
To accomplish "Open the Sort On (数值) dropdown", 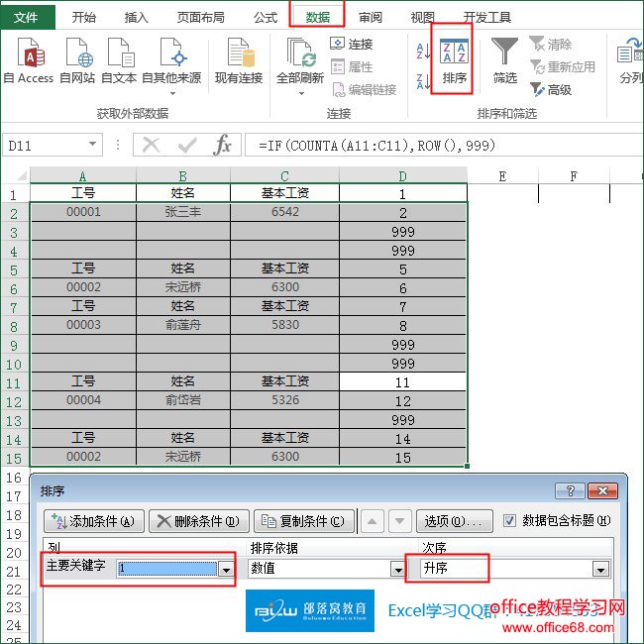I will click(x=397, y=570).
